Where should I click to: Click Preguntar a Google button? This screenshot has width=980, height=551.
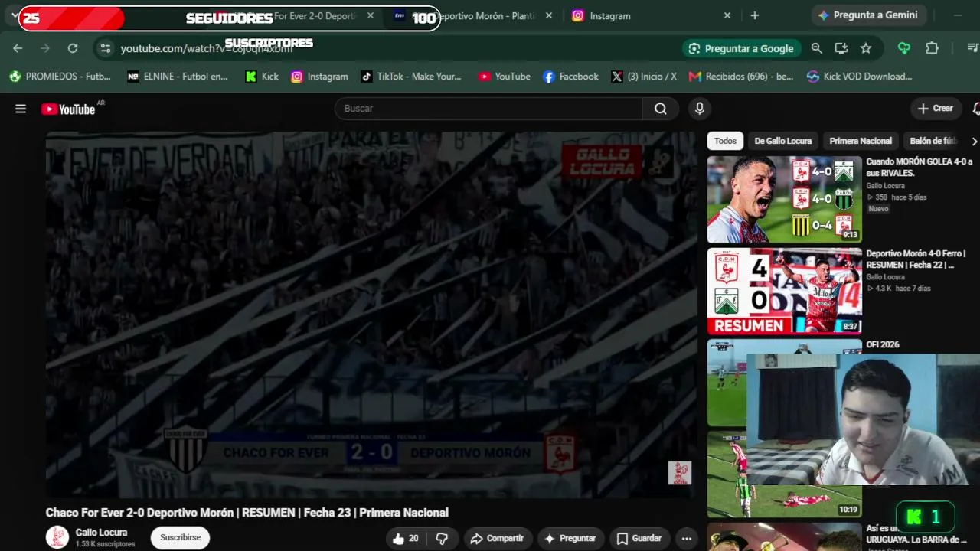point(741,48)
